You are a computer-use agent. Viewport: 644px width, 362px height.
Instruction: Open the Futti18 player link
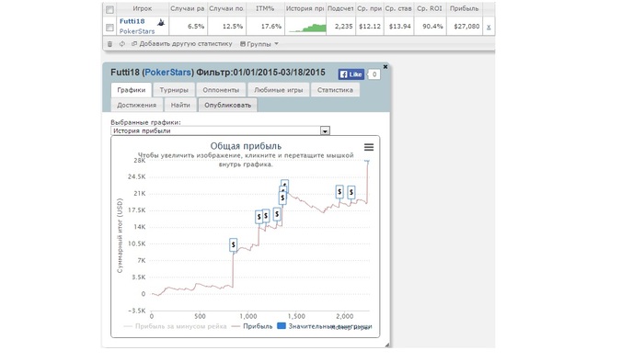point(132,21)
